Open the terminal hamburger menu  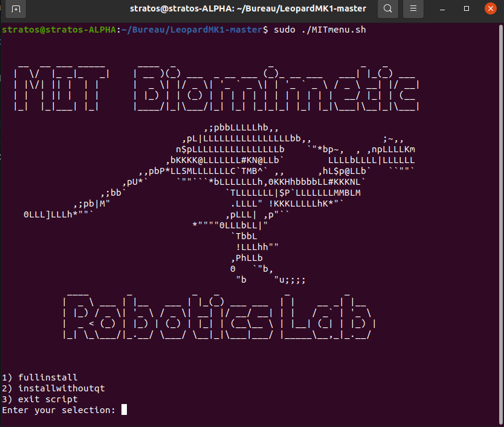(413, 8)
